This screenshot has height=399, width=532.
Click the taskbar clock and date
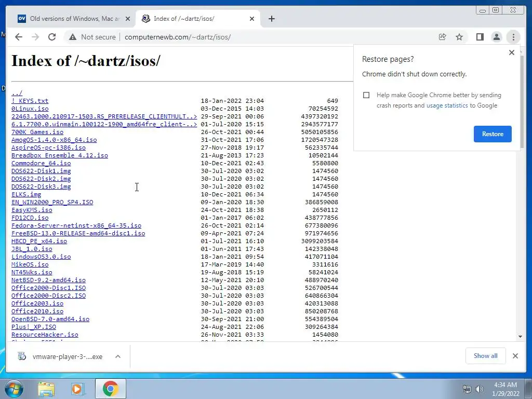click(x=506, y=389)
